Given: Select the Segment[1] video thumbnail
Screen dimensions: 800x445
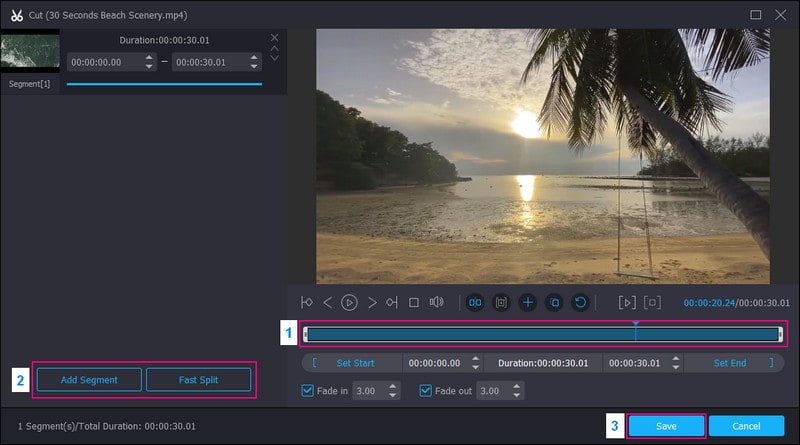Looking at the screenshot, I should (x=29, y=53).
